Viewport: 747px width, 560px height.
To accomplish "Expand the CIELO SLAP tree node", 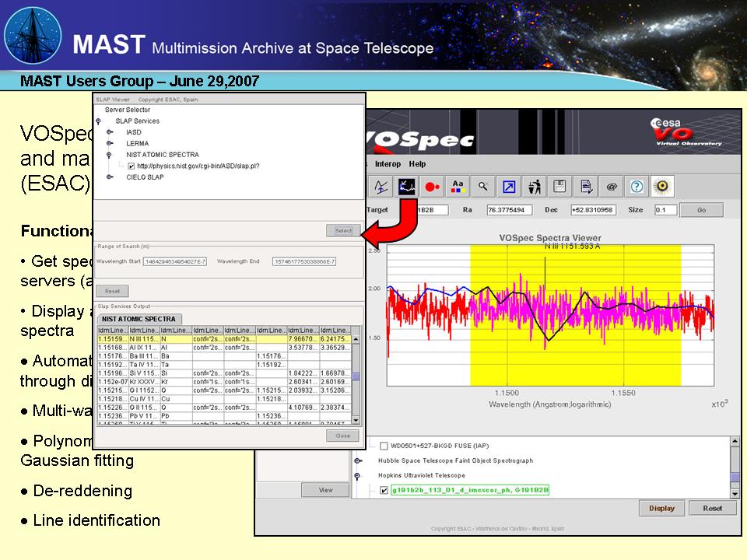I will tap(110, 177).
